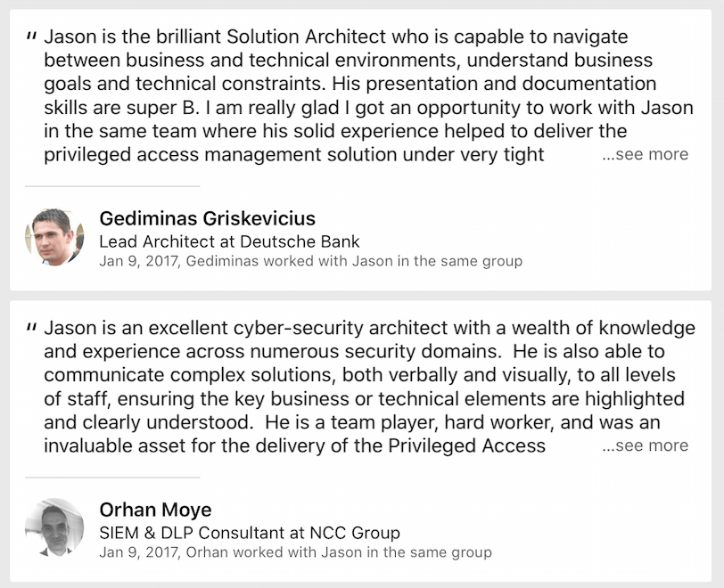This screenshot has width=724, height=588.
Task: Click the 'Gediminas worked with Jason' date line
Action: [310, 261]
